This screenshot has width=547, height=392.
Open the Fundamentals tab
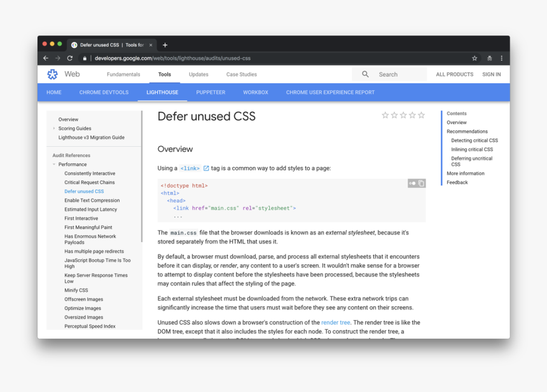click(x=123, y=74)
